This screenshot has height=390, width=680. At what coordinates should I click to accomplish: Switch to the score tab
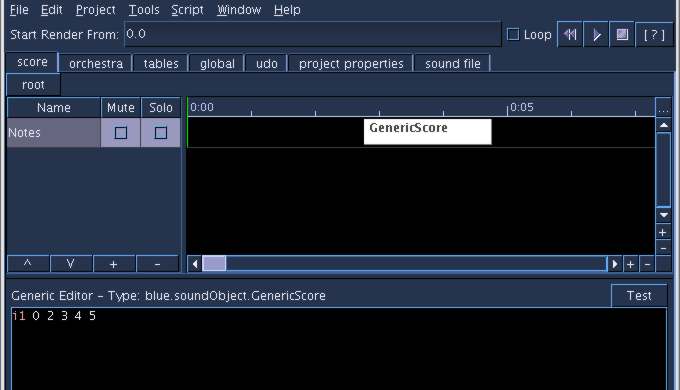point(32,62)
